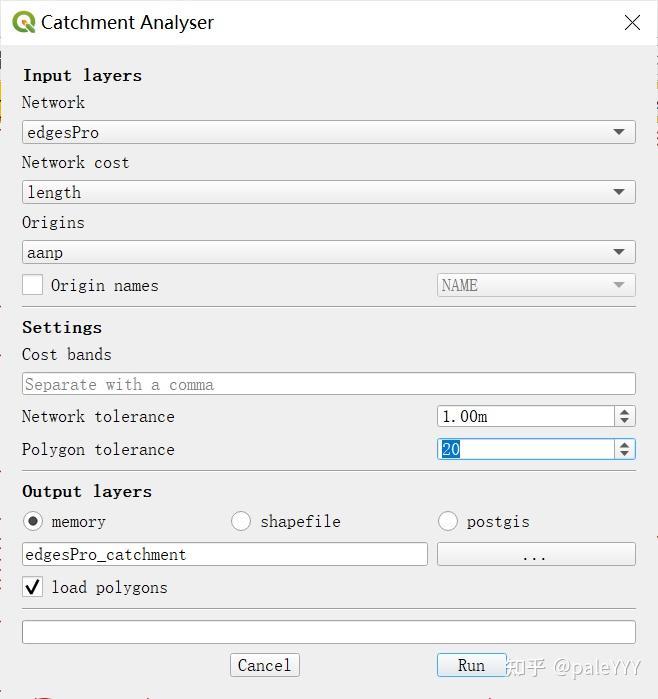Decrease Network tolerance with down arrow
This screenshot has height=699, width=658.
[x=625, y=421]
